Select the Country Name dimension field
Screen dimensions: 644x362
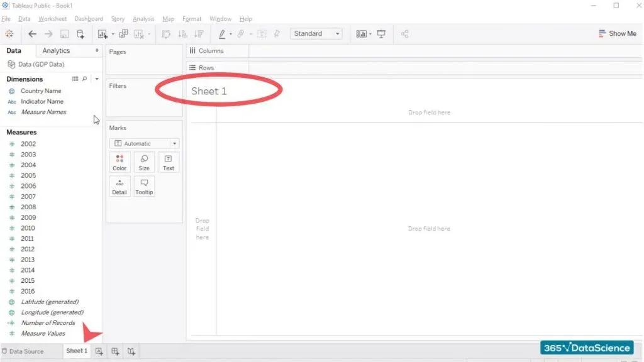coord(41,91)
